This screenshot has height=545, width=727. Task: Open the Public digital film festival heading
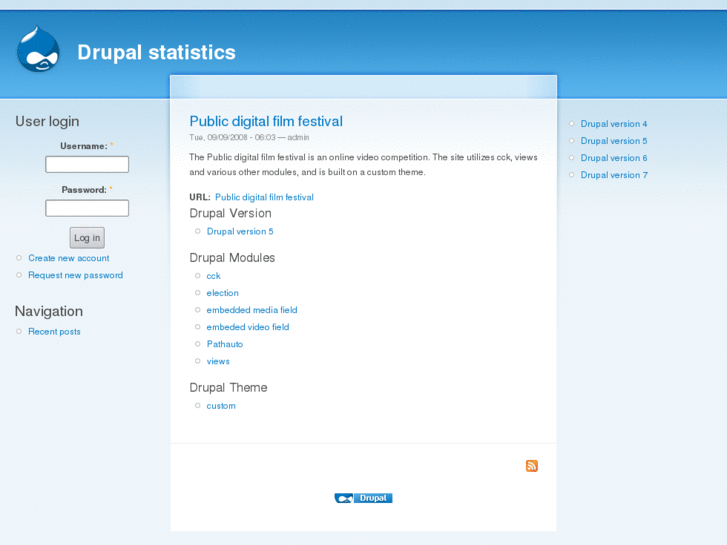[x=266, y=121]
